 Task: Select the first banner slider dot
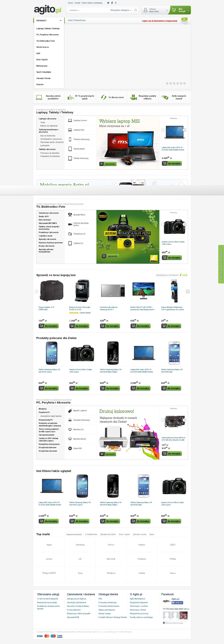click(167, 83)
